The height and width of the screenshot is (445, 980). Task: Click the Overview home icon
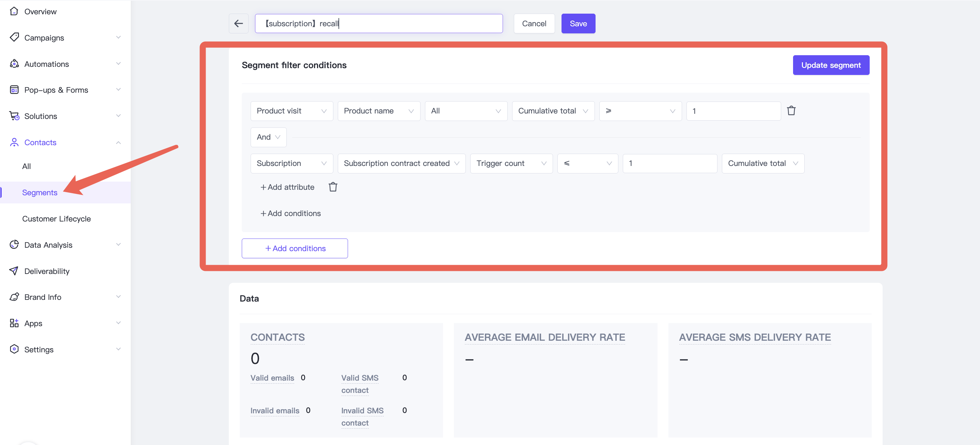(x=14, y=12)
